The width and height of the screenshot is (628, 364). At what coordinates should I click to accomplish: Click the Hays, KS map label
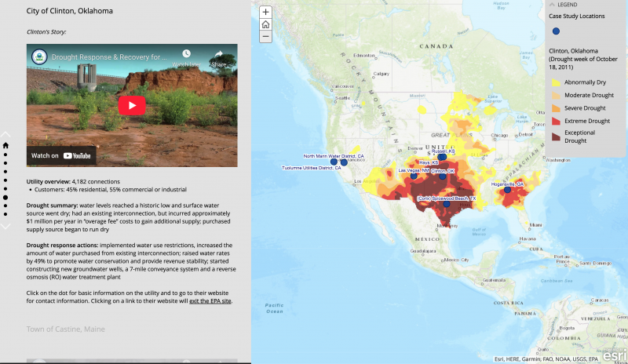(x=429, y=162)
